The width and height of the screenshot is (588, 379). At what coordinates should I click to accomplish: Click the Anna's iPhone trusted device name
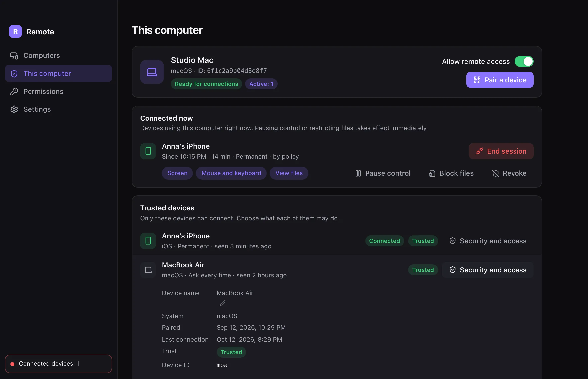coord(186,236)
